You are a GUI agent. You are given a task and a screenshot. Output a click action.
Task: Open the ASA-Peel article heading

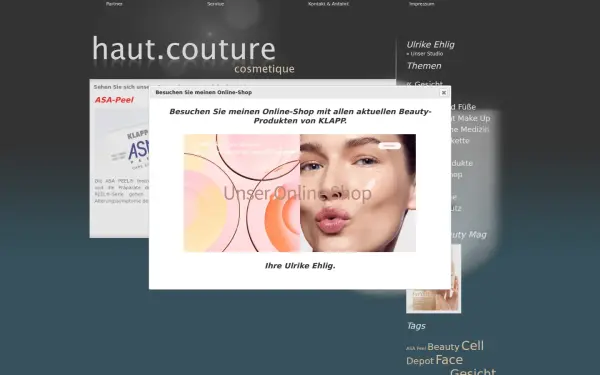point(114,100)
